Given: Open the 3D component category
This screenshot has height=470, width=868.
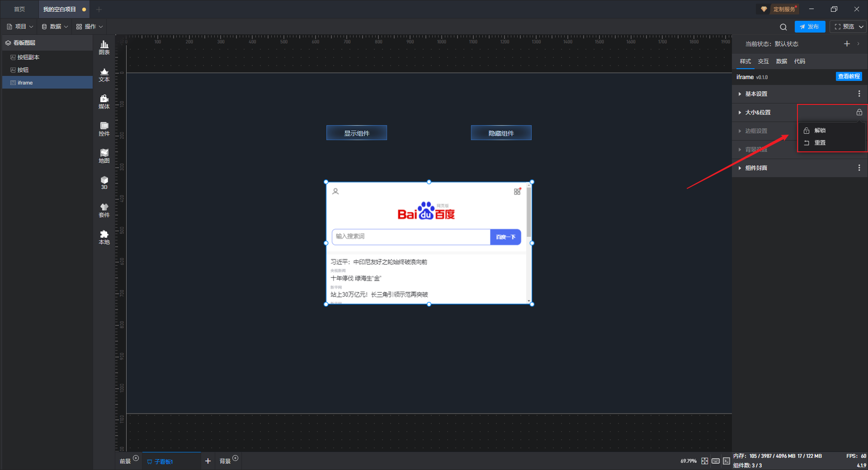Looking at the screenshot, I should point(104,183).
